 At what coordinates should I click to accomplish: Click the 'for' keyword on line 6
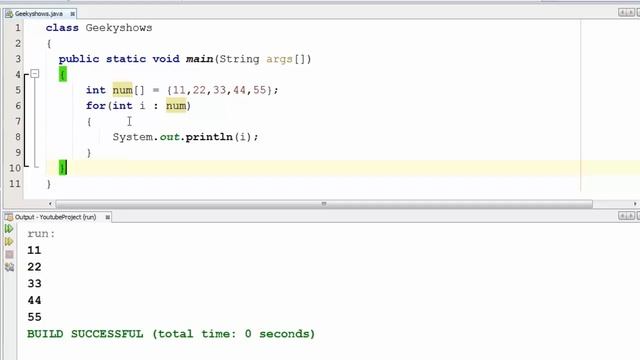click(x=96, y=106)
